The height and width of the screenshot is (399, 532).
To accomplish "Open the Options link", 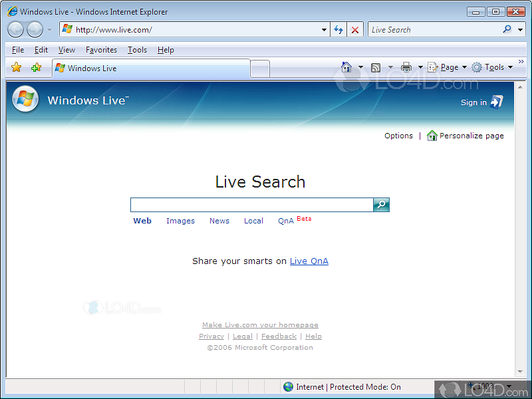I will (x=398, y=136).
